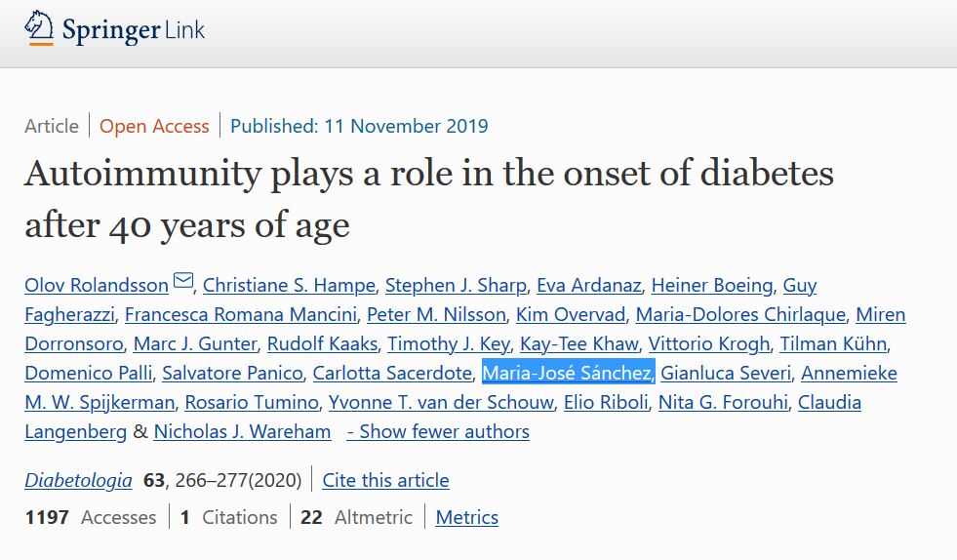957x560 pixels.
Task: Click author Kay-Tee Khaw
Action: [579, 344]
